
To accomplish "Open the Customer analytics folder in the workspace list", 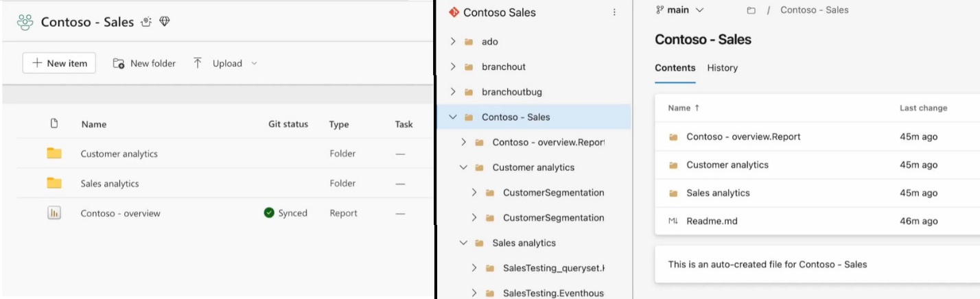I will click(x=119, y=154).
